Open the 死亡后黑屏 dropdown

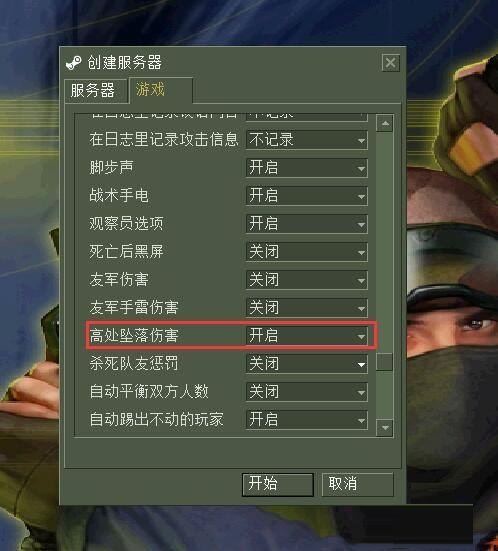click(x=307, y=252)
